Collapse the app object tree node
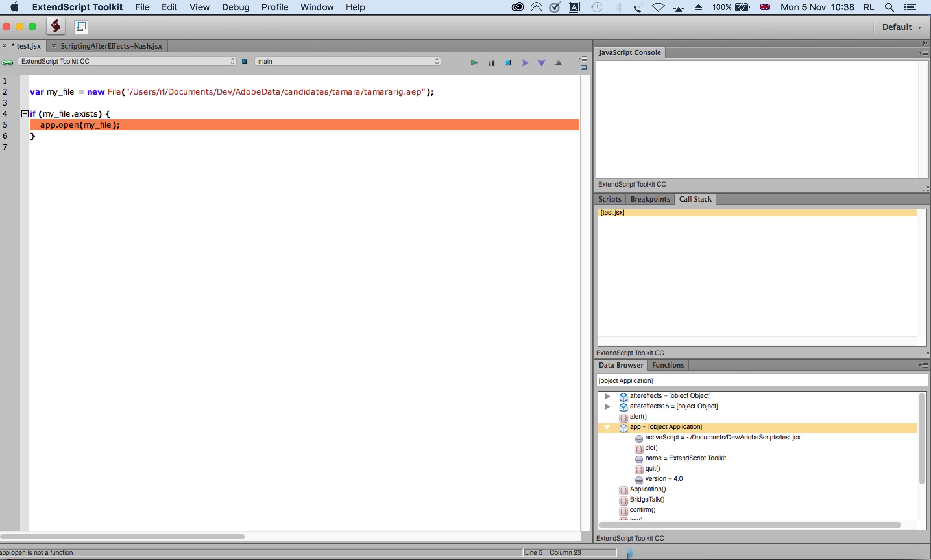931x560 pixels. click(607, 427)
